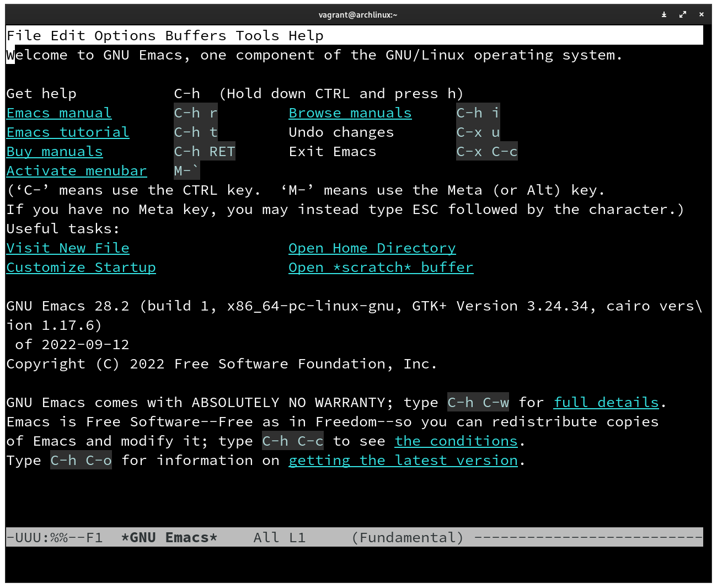This screenshot has width=717, height=588.
Task: Maximize the terminal window
Action: coord(683,15)
